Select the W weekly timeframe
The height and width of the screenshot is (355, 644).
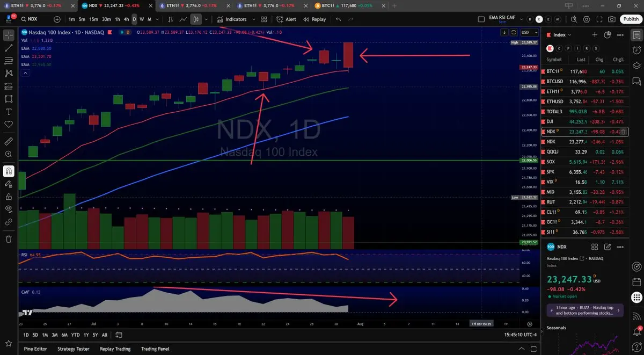click(x=142, y=19)
